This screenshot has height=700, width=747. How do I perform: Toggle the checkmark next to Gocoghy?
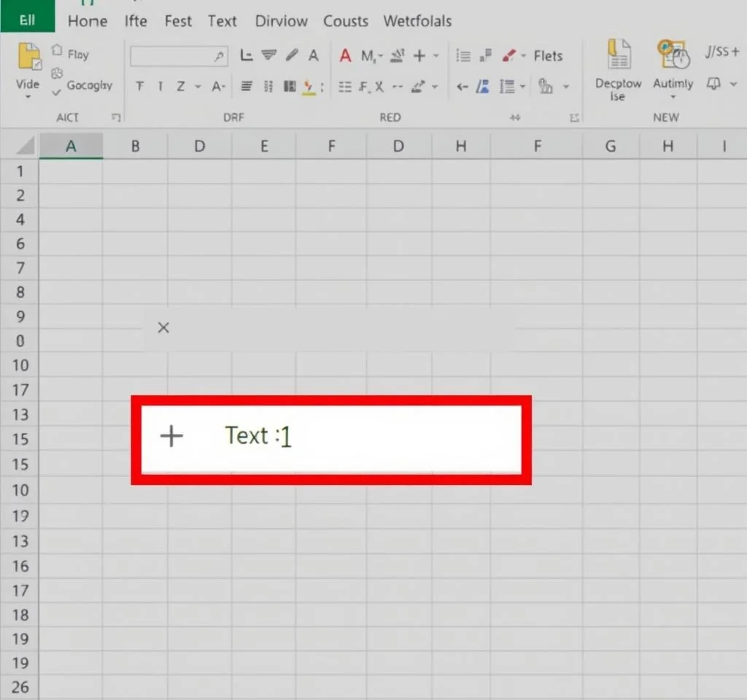click(x=57, y=93)
